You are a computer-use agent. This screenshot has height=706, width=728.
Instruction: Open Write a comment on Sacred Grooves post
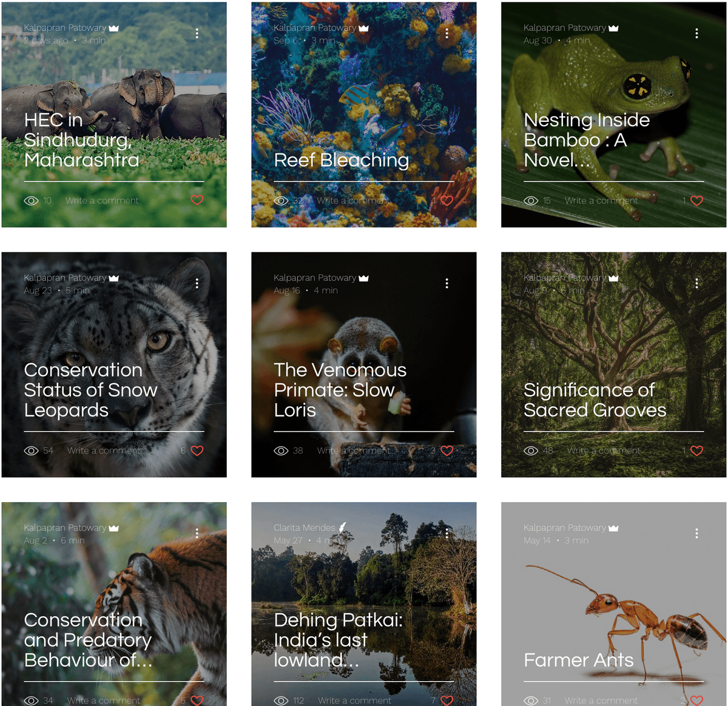(604, 450)
